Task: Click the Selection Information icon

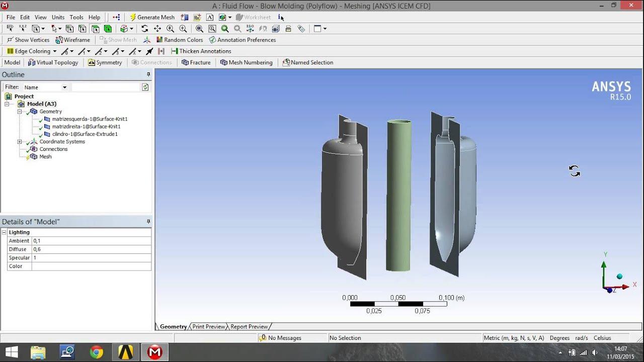Action: (281, 17)
